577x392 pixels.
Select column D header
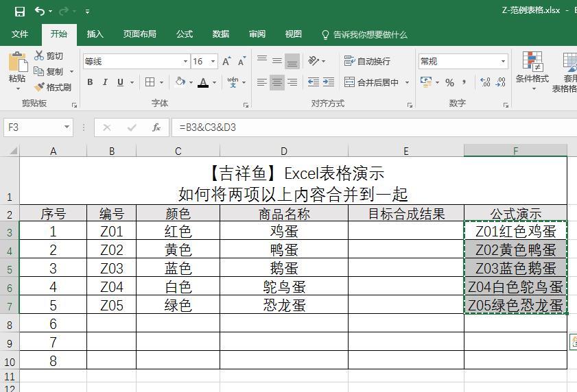coord(284,151)
